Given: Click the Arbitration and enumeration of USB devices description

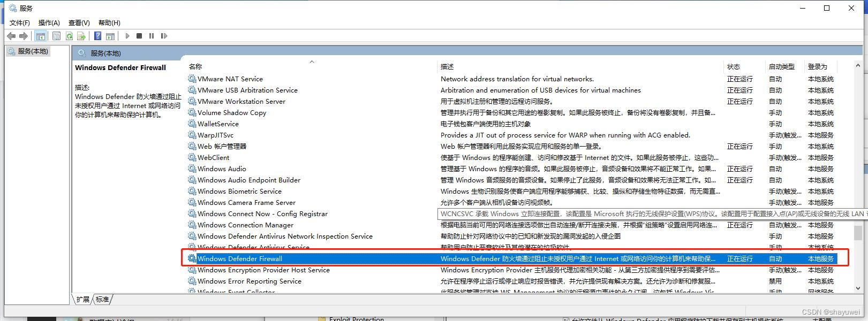Looking at the screenshot, I should (x=541, y=90).
